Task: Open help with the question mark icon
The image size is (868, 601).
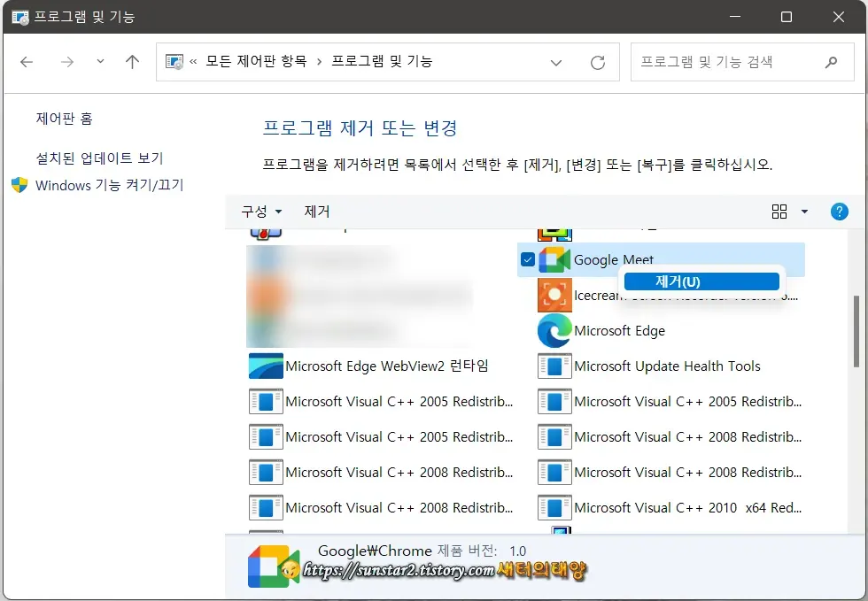Action: (840, 212)
